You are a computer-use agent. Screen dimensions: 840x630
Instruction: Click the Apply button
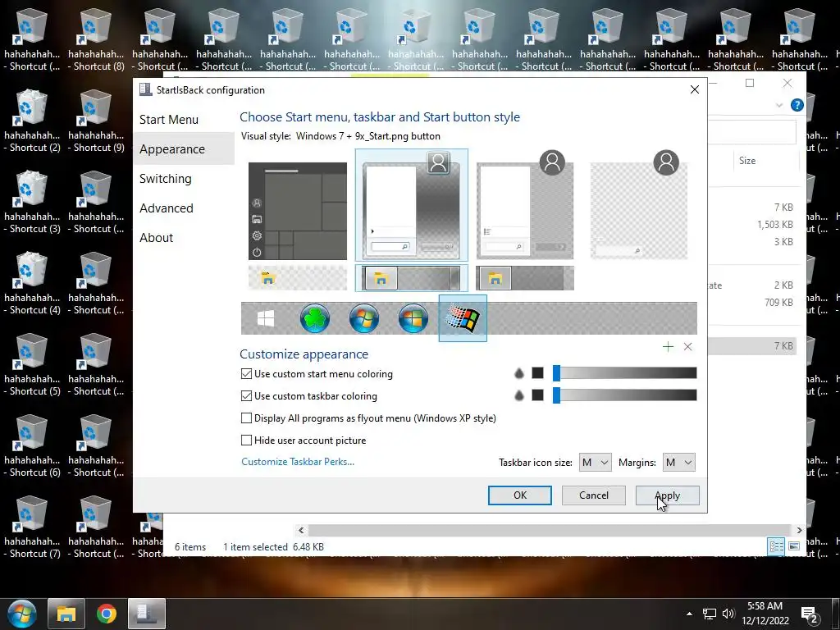[x=667, y=495]
